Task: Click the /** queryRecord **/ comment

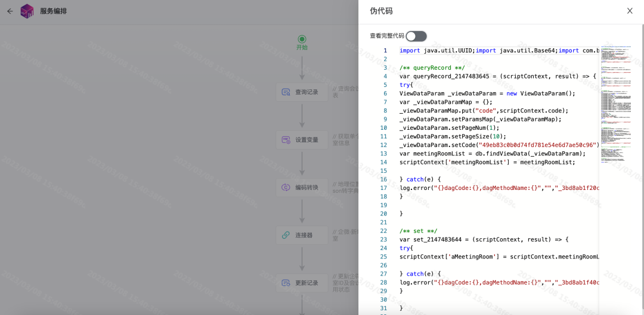Action: [432, 68]
